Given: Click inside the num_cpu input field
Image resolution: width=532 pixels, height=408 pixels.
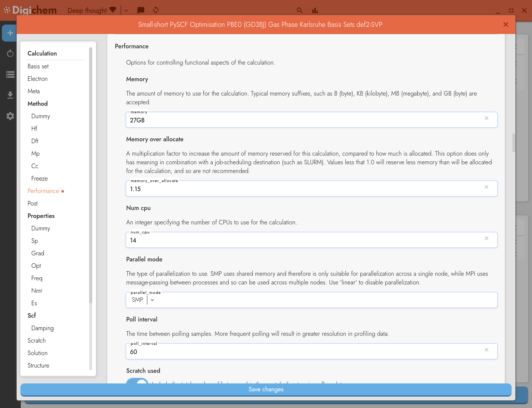Looking at the screenshot, I should (264, 240).
